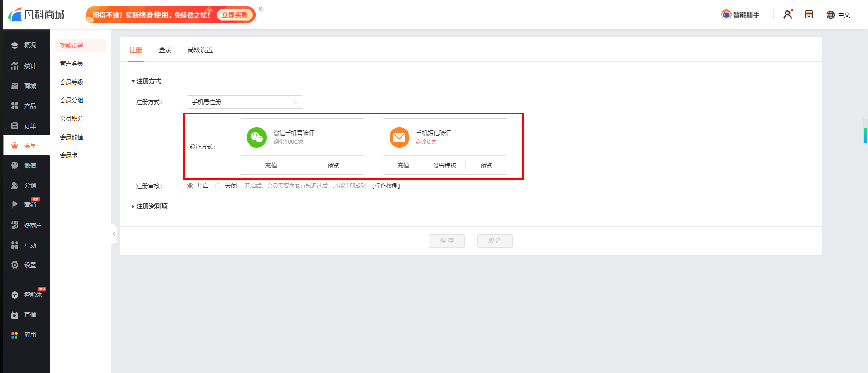868x373 pixels.
Task: Open the 分销 distribution sidebar icon
Action: [15, 185]
